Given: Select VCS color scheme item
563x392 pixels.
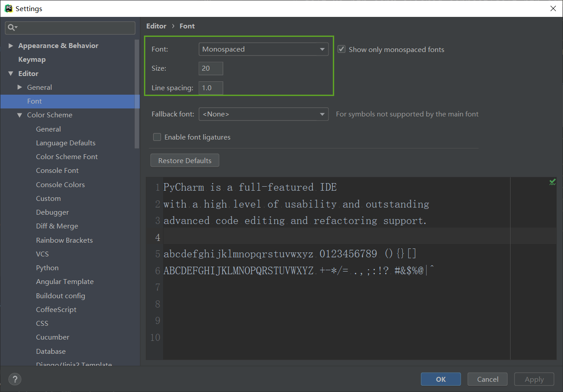Looking at the screenshot, I should click(42, 254).
